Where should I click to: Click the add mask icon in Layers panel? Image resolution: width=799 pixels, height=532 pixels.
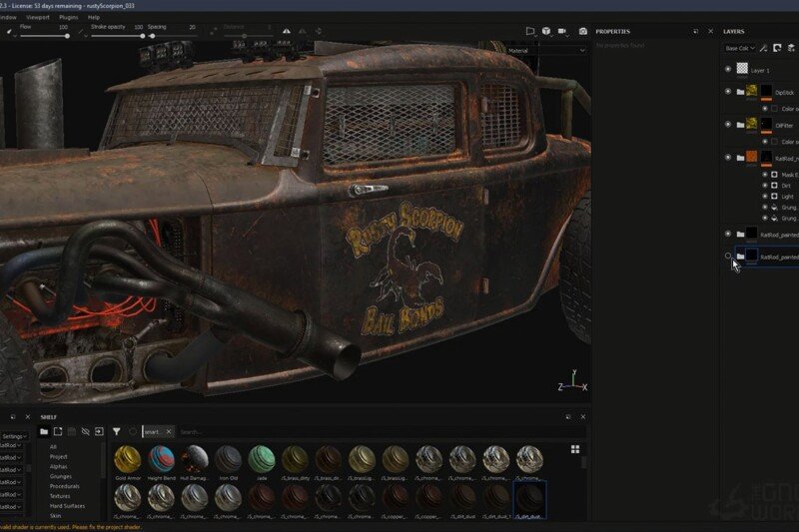pos(776,48)
